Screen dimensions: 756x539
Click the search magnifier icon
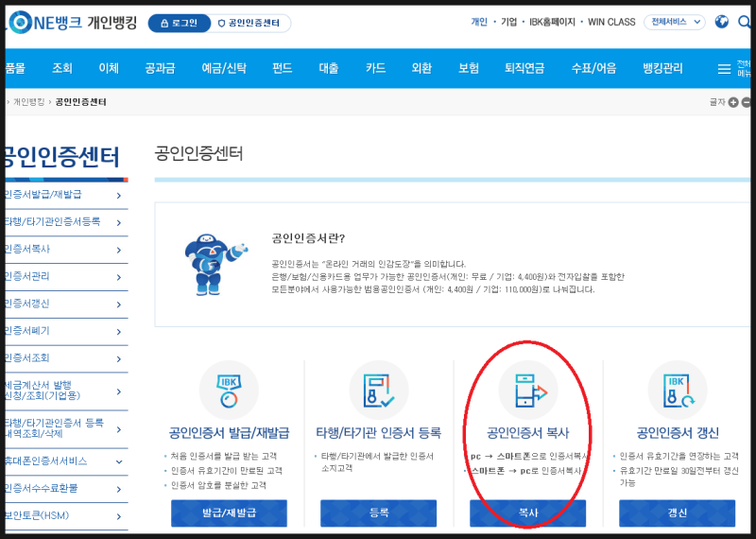click(744, 22)
